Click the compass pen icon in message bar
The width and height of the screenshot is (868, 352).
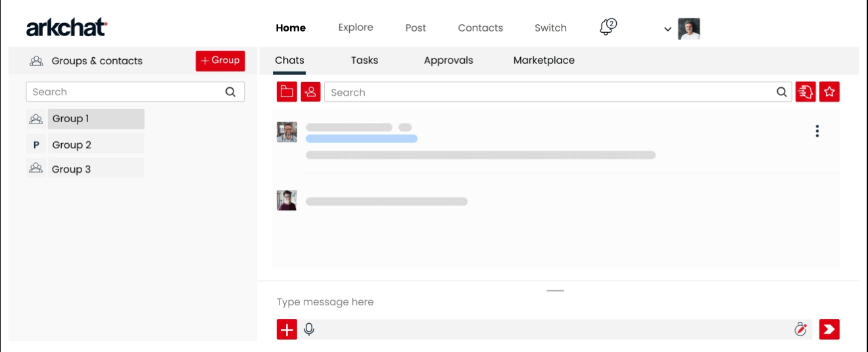(800, 329)
